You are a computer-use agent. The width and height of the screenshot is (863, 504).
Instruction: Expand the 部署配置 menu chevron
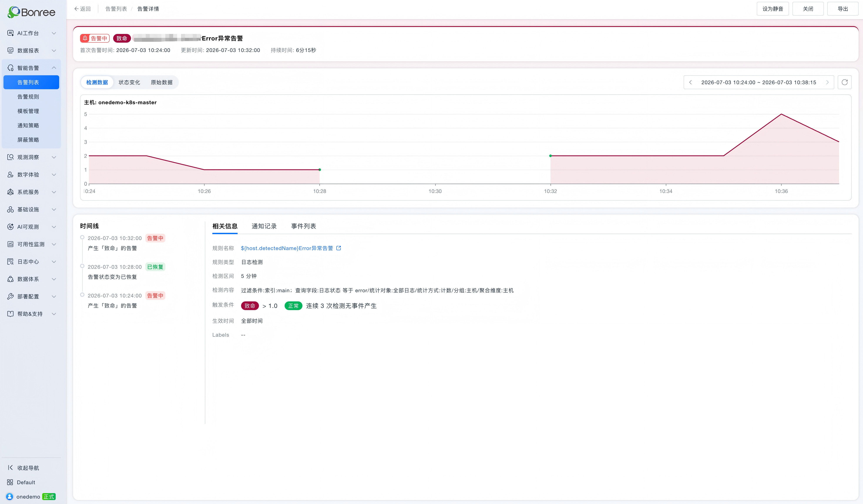pyautogui.click(x=54, y=297)
